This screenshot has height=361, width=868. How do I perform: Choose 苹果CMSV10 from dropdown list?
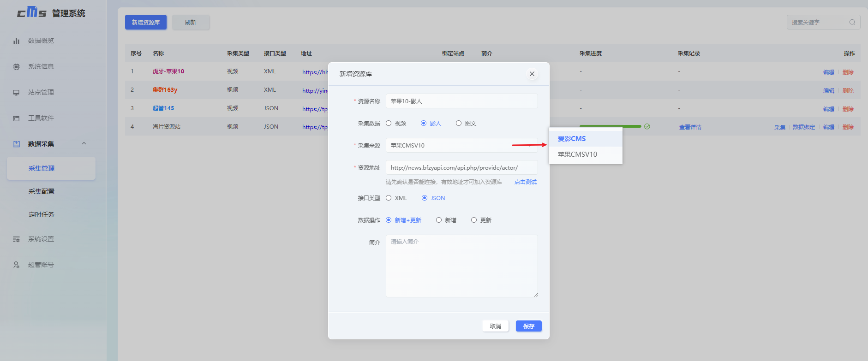[586, 154]
